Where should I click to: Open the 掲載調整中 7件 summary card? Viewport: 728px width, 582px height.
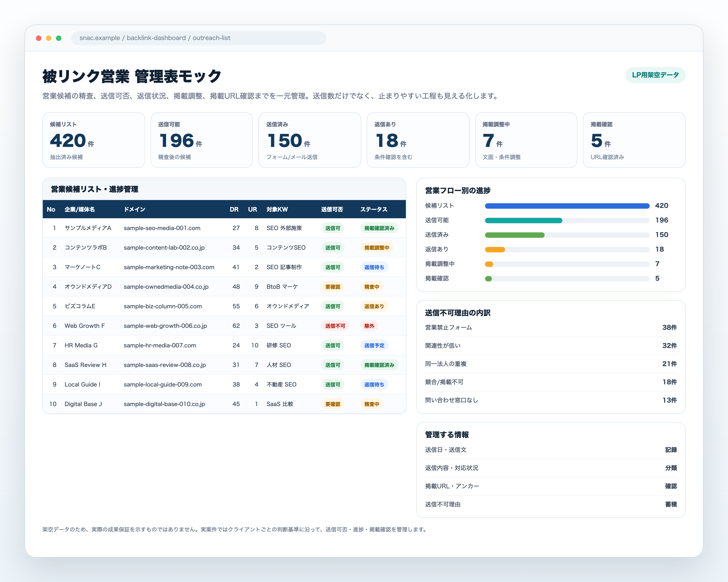pos(526,140)
